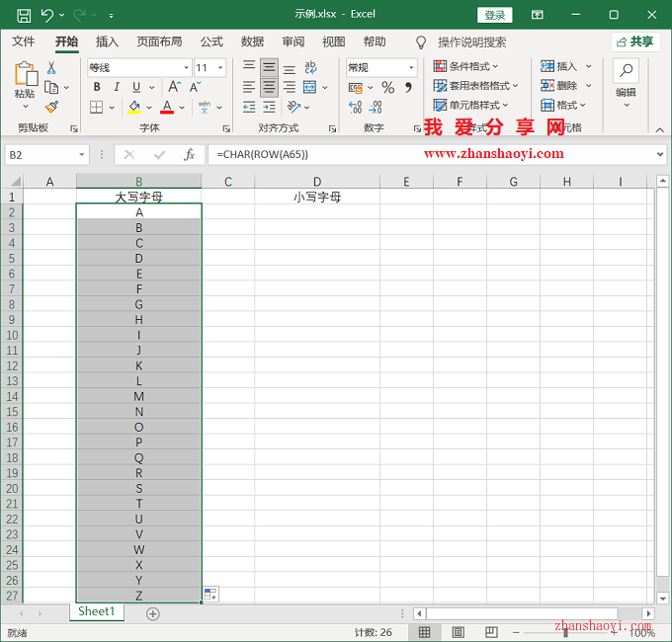Switch to 视图 tab
The width and height of the screenshot is (672, 642).
pos(333,41)
